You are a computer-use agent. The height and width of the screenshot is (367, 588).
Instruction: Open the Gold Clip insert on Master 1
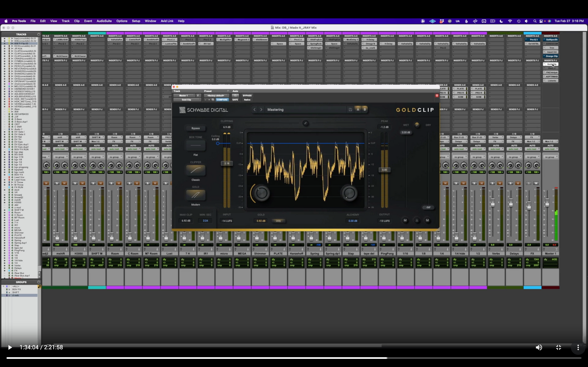point(551,64)
